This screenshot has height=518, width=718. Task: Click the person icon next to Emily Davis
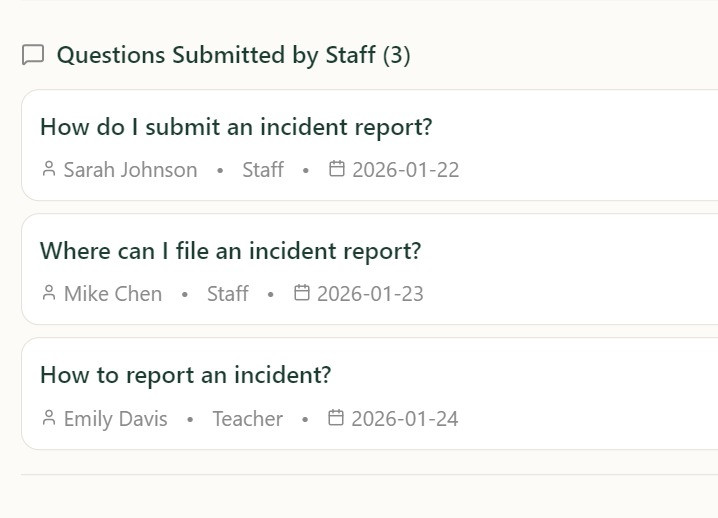coord(49,418)
